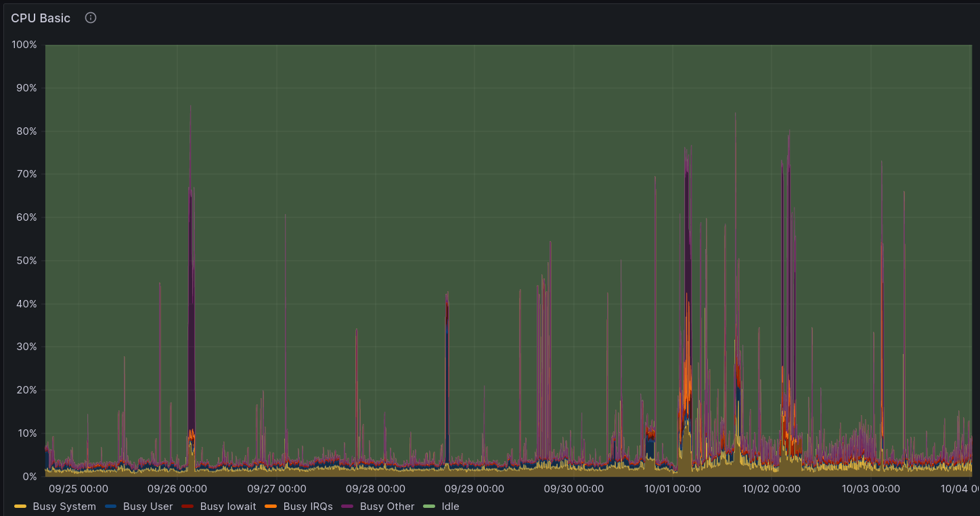Image resolution: width=980 pixels, height=516 pixels.
Task: Open the CPU Basic panel title menu
Action: (x=41, y=18)
